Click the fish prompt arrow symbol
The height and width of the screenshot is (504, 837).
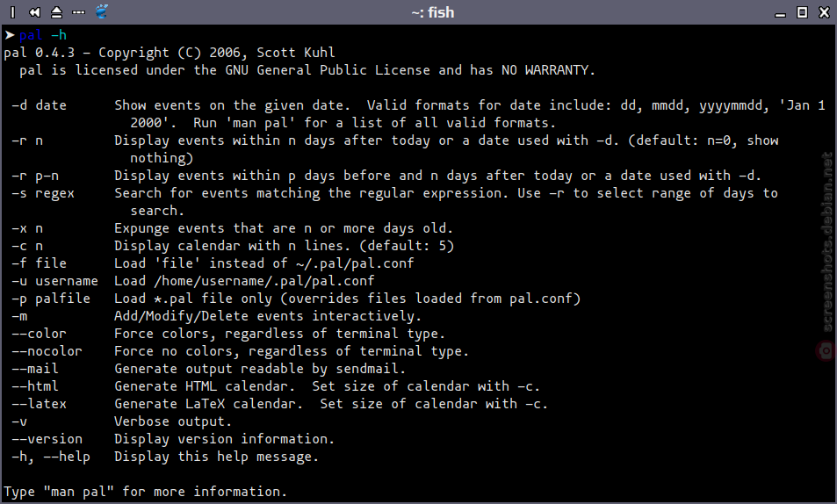[x=10, y=35]
